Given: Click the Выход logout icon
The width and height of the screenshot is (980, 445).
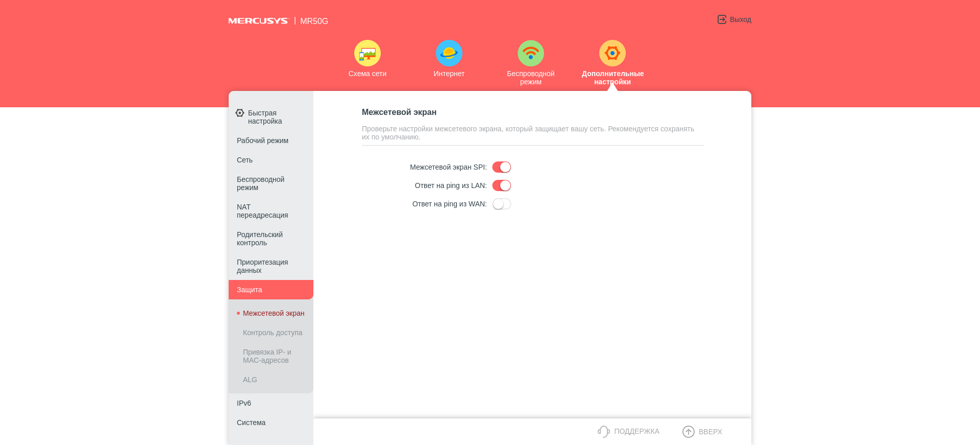Looking at the screenshot, I should pyautogui.click(x=722, y=19).
